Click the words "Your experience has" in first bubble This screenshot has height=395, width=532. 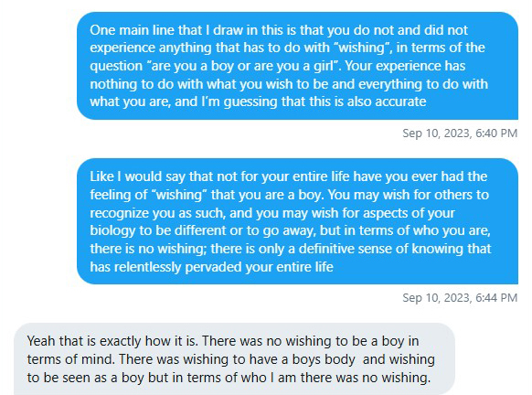point(405,66)
